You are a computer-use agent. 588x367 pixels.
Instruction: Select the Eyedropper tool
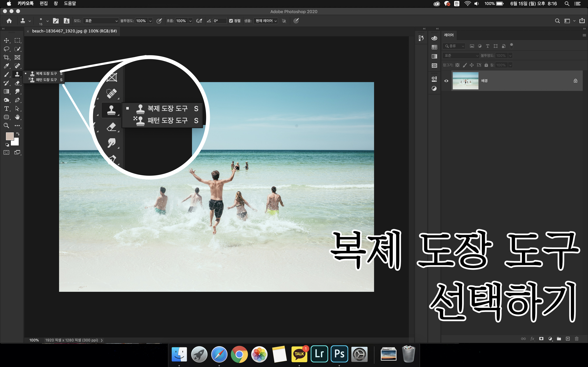click(6, 66)
